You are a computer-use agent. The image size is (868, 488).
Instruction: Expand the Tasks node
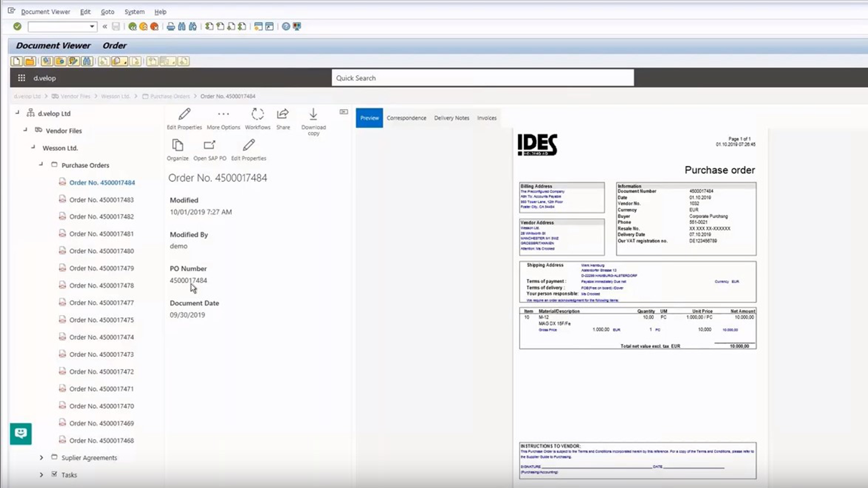point(41,475)
